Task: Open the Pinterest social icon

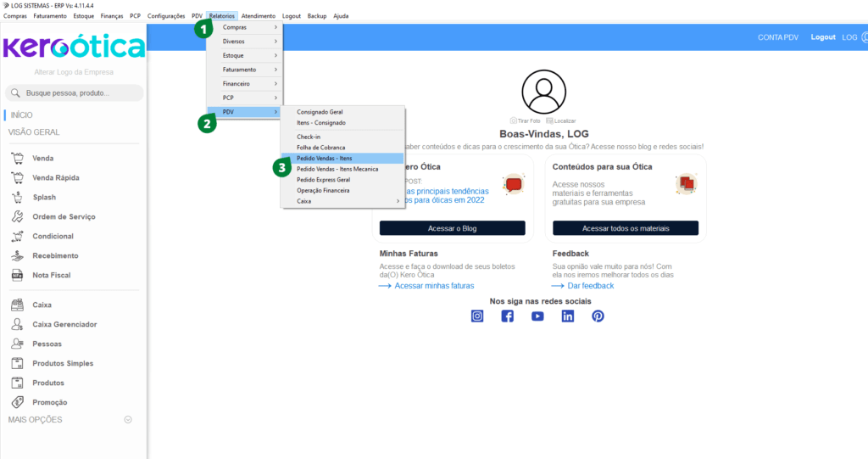Action: point(598,316)
